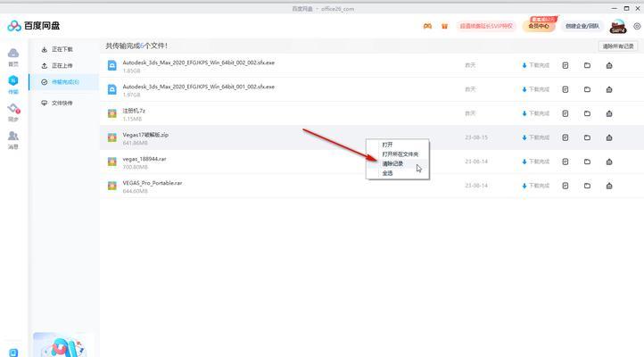The image size is (644, 357).
Task: Open folder icon for Autodesk 002_002 row
Action: (587, 65)
